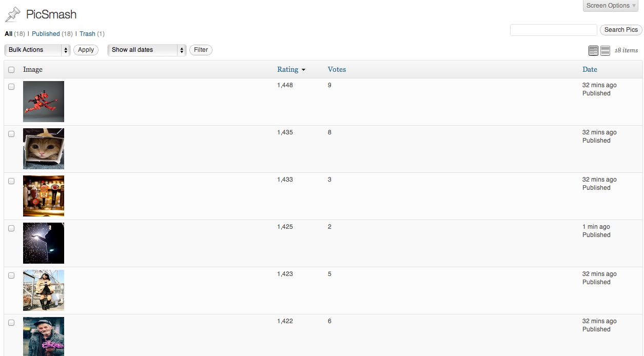Focus the search pics text field
Viewport: 644px width, 356px height.
click(x=554, y=30)
